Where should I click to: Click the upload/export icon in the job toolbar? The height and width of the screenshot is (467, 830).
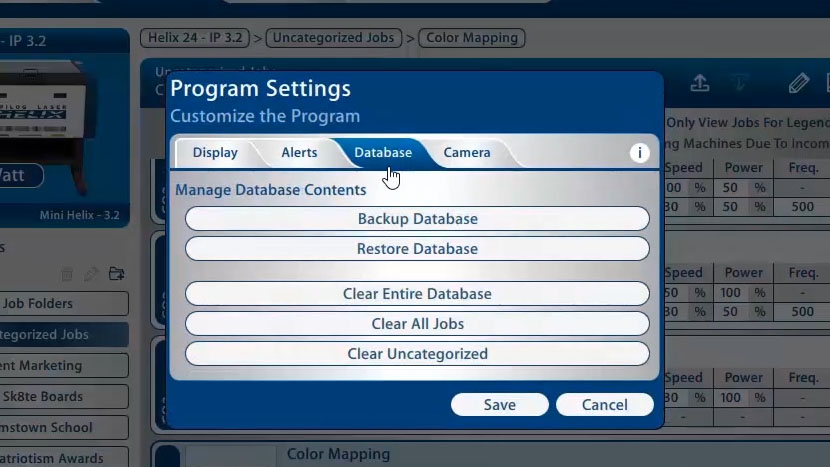700,84
